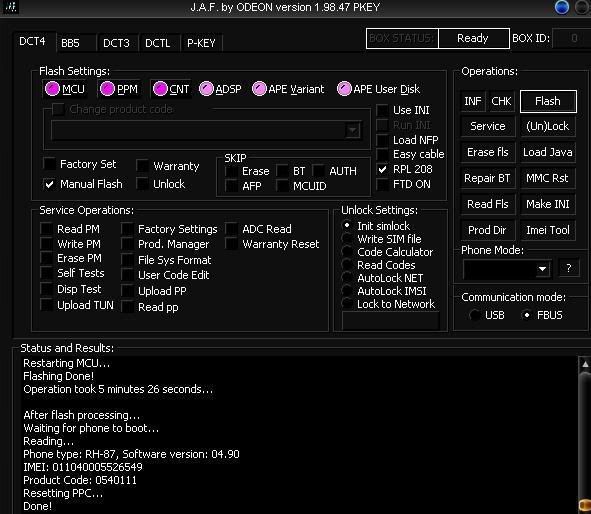
Task: Check the FTD ON checkbox
Action: coord(382,184)
